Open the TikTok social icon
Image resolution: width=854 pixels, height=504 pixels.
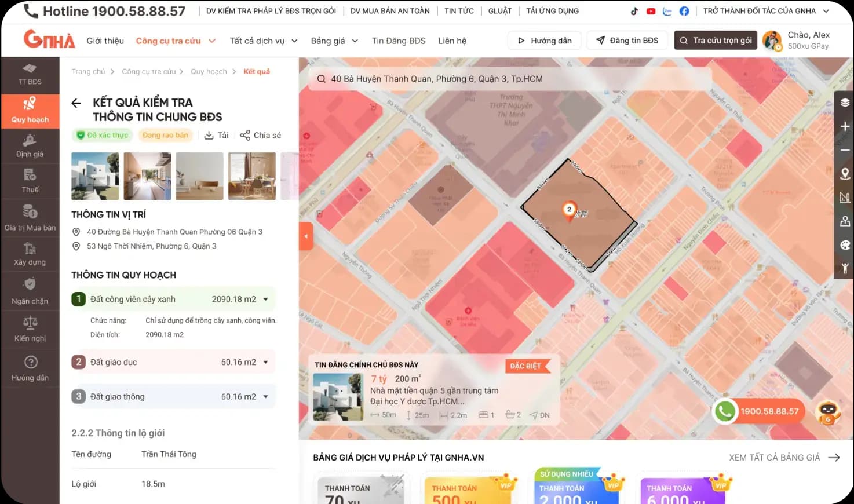[x=634, y=11]
